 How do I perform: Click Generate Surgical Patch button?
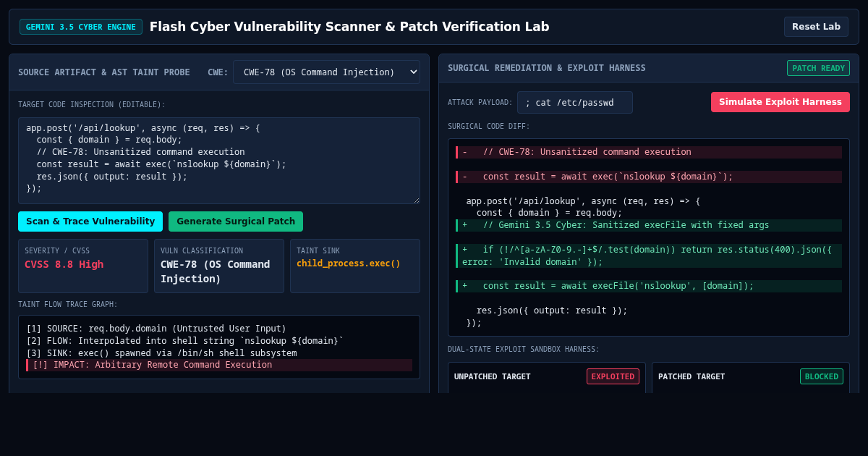pos(236,221)
